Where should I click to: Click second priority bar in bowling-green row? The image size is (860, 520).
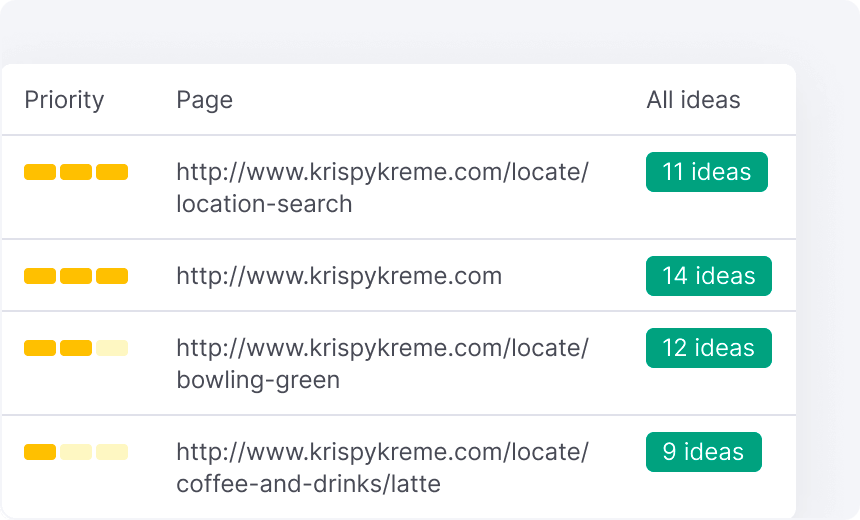point(76,348)
